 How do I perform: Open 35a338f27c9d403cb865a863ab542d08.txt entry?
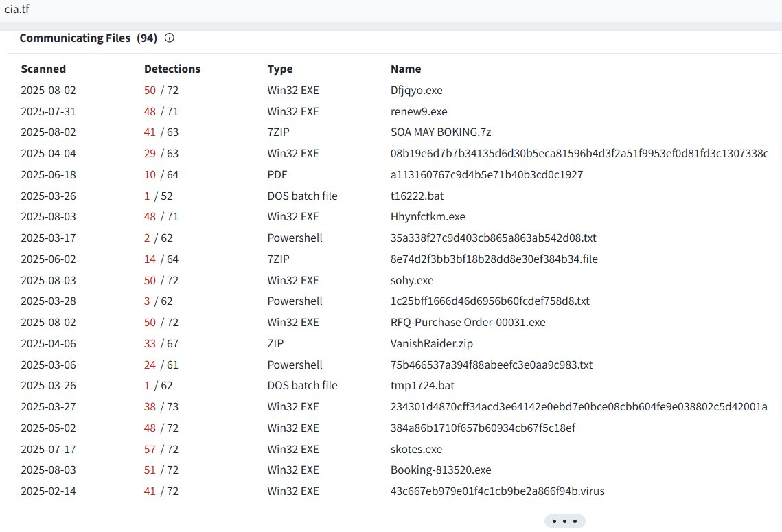coord(493,238)
